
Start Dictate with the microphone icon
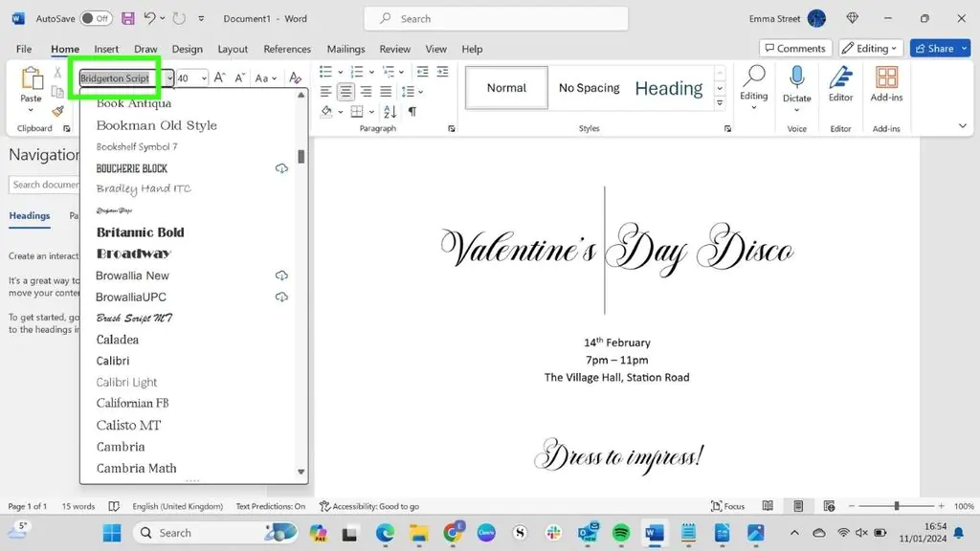click(796, 78)
